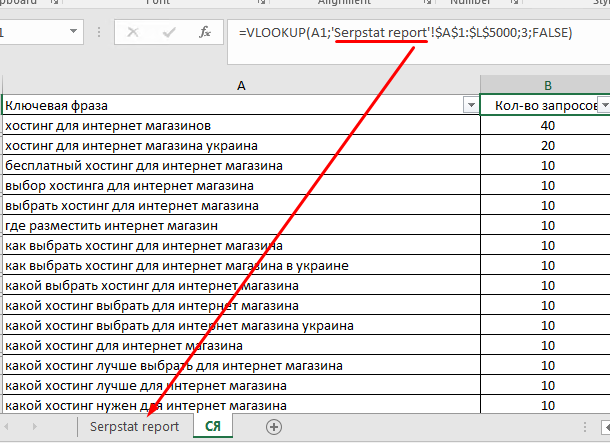Select cell где разместить интернет магазин
Screen dimensions: 610x443
coord(241,226)
